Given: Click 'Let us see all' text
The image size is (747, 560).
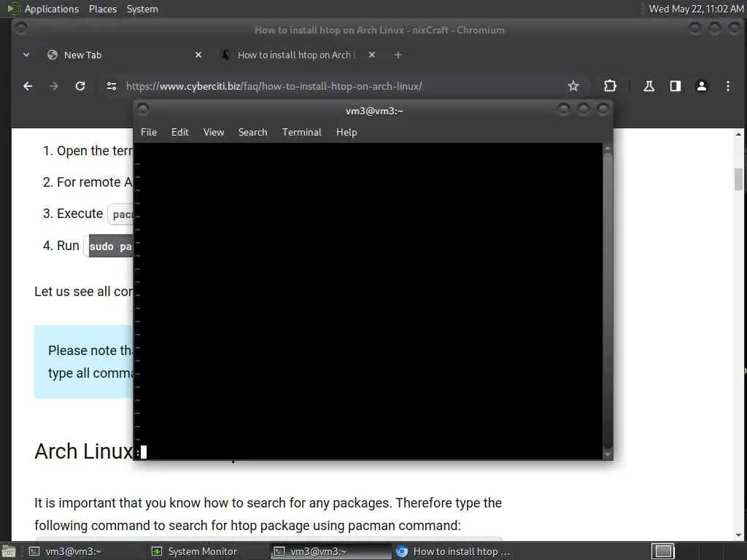Looking at the screenshot, I should coord(83,292).
